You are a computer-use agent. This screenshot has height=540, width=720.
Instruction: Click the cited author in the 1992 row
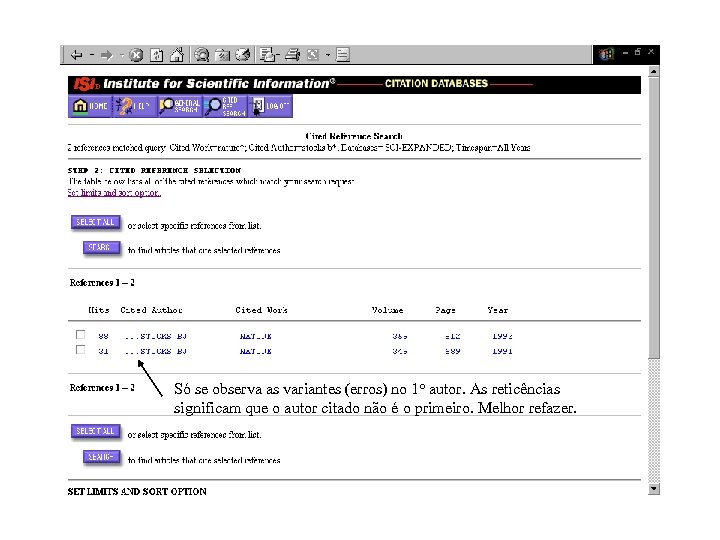coord(156,336)
